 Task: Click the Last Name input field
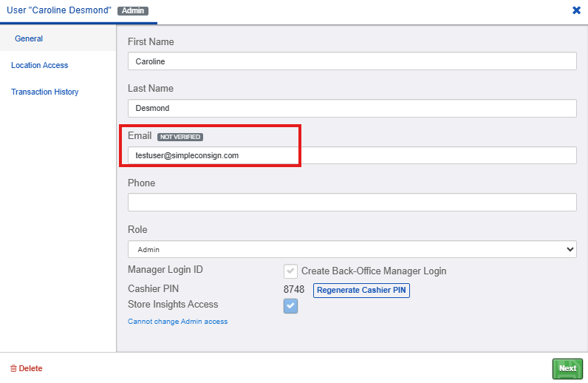pyautogui.click(x=352, y=108)
